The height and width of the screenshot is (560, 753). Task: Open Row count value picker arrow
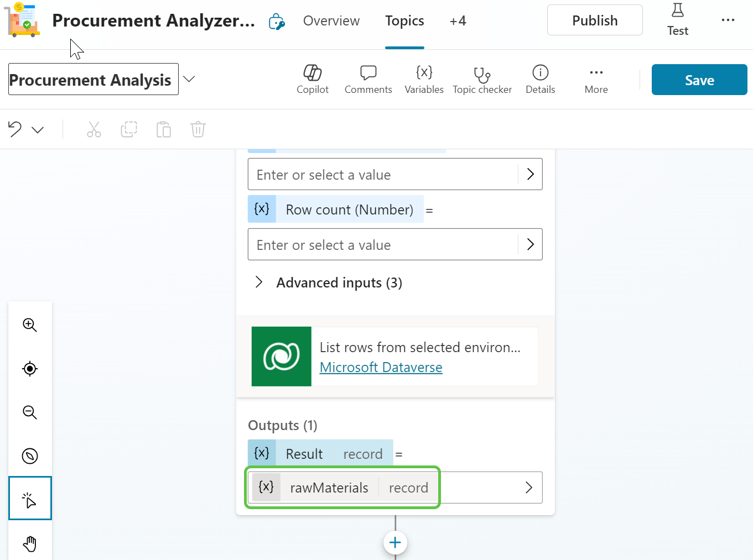(x=530, y=244)
